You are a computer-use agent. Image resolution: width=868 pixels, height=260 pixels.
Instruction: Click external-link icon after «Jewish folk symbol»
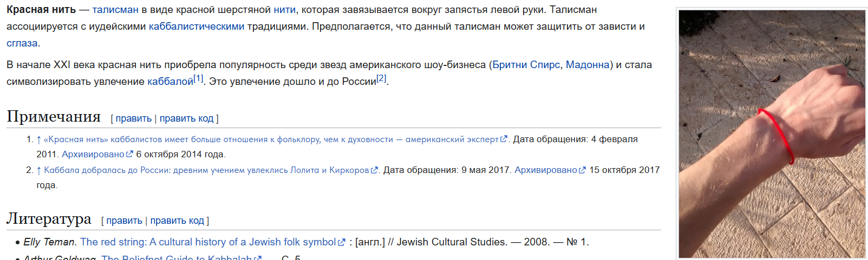point(342,243)
